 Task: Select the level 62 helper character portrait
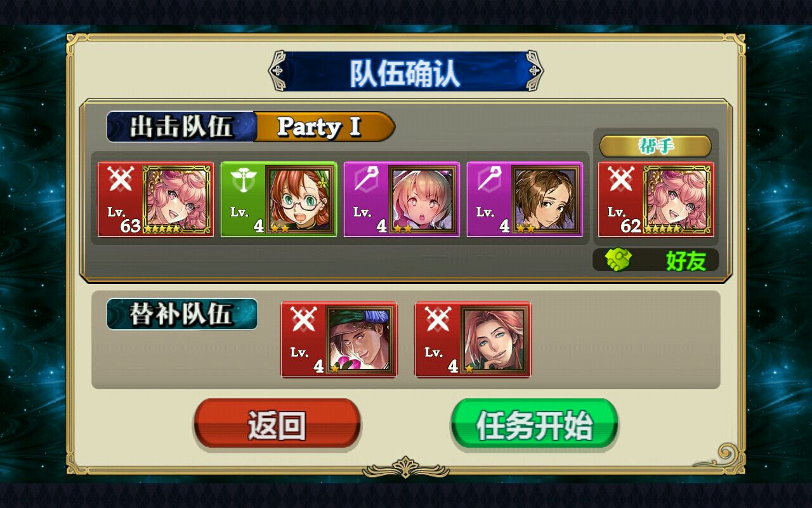[x=678, y=199]
